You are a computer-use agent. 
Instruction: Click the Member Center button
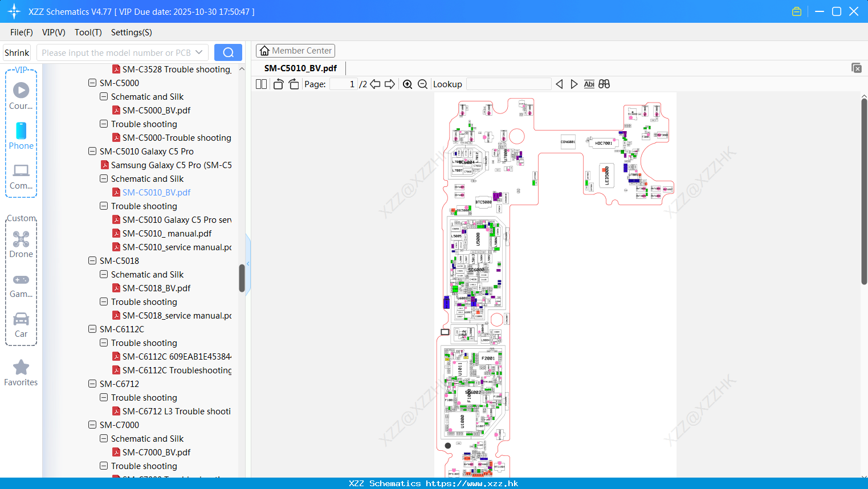tap(295, 51)
